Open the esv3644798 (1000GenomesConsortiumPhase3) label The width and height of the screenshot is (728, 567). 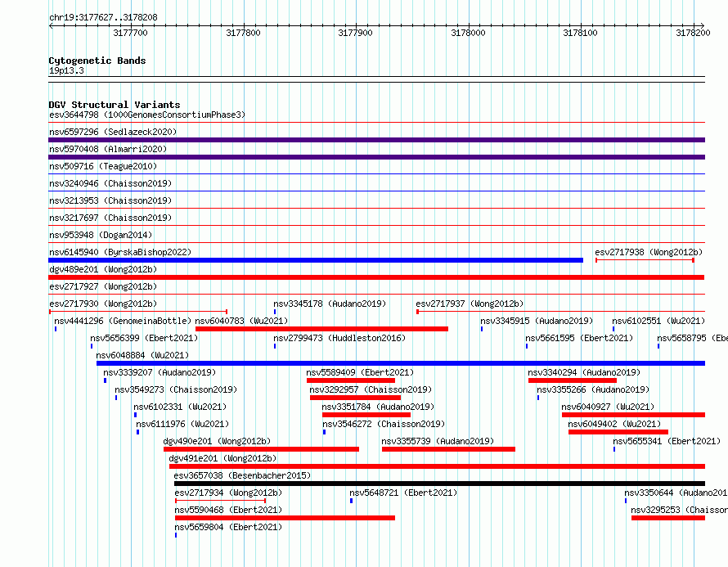tap(147, 115)
